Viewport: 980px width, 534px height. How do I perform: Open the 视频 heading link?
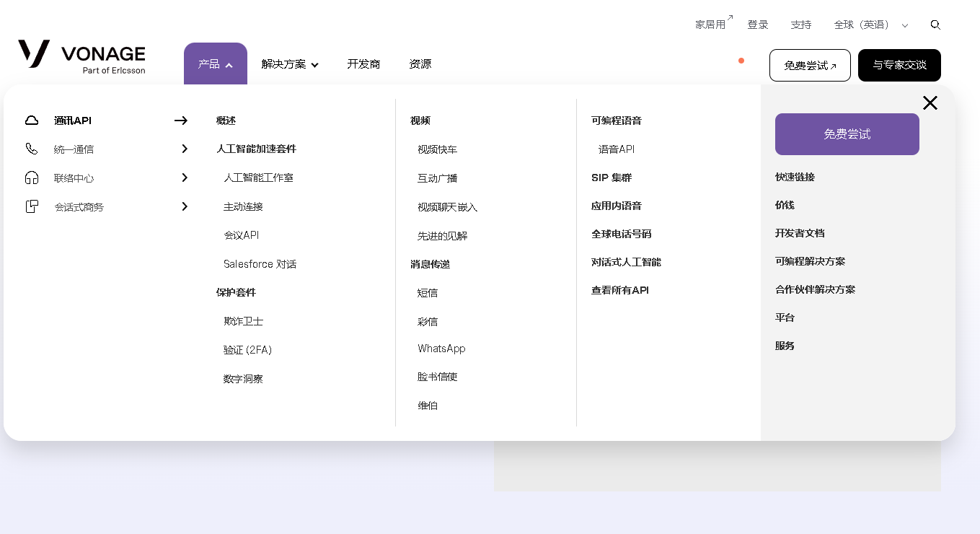click(420, 121)
